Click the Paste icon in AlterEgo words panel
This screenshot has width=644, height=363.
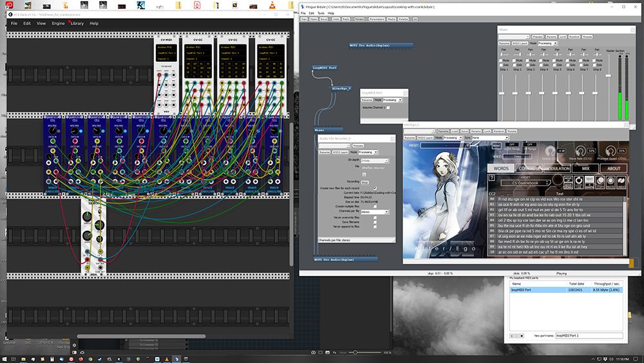(611, 182)
